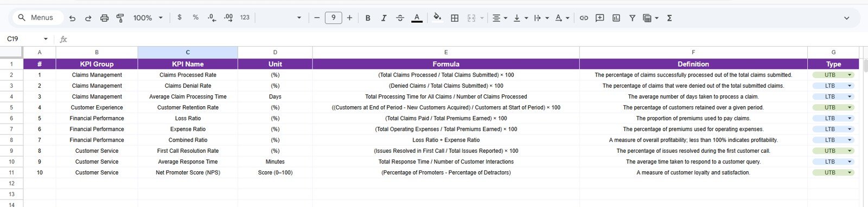Image resolution: width=868 pixels, height=207 pixels.
Task: Open text rotation dropdown
Action: point(562,18)
